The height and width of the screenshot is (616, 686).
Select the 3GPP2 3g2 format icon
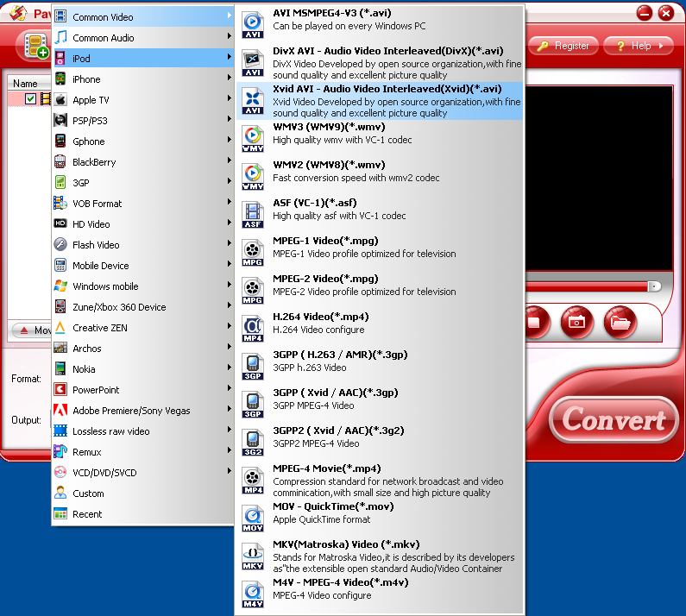coord(253,443)
